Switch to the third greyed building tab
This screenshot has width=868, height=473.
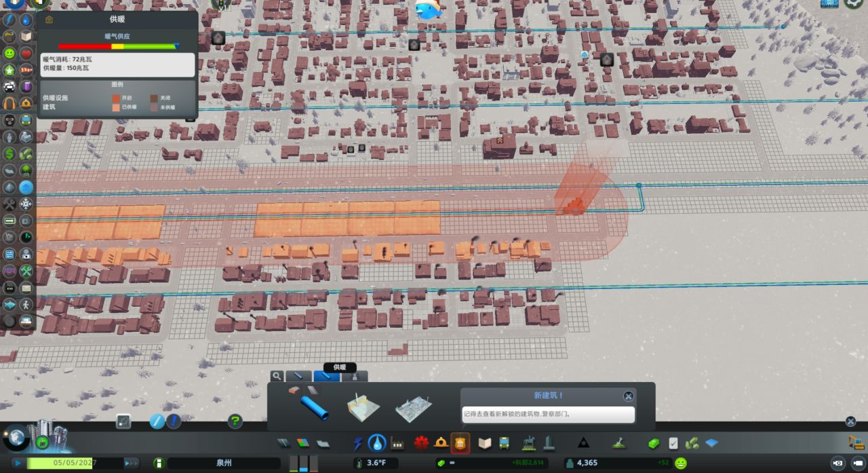click(354, 376)
